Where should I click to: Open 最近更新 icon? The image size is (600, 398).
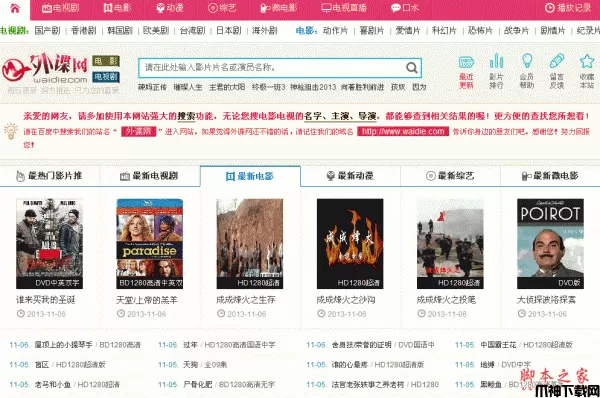click(x=466, y=72)
